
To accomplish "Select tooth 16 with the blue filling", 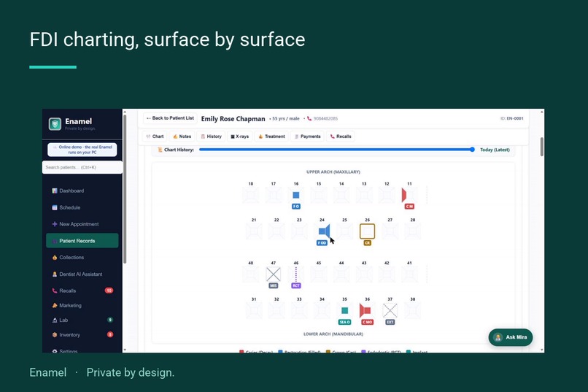I will [296, 195].
